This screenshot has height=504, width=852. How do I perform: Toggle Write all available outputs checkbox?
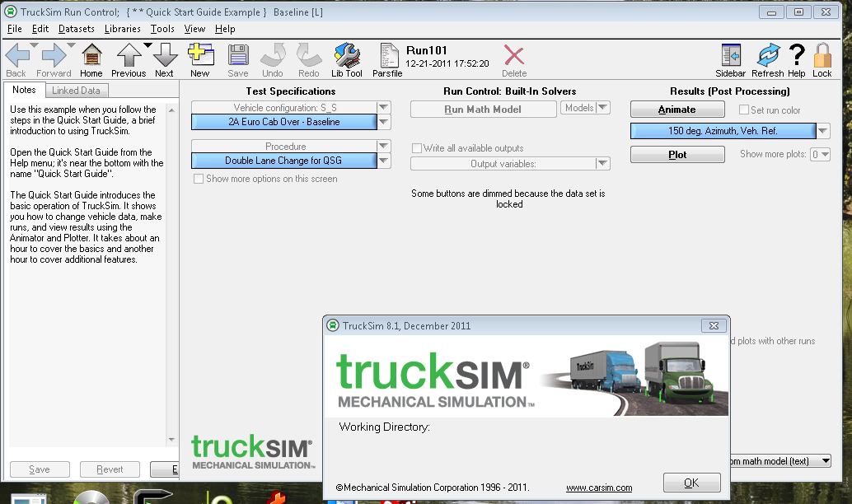pyautogui.click(x=417, y=148)
